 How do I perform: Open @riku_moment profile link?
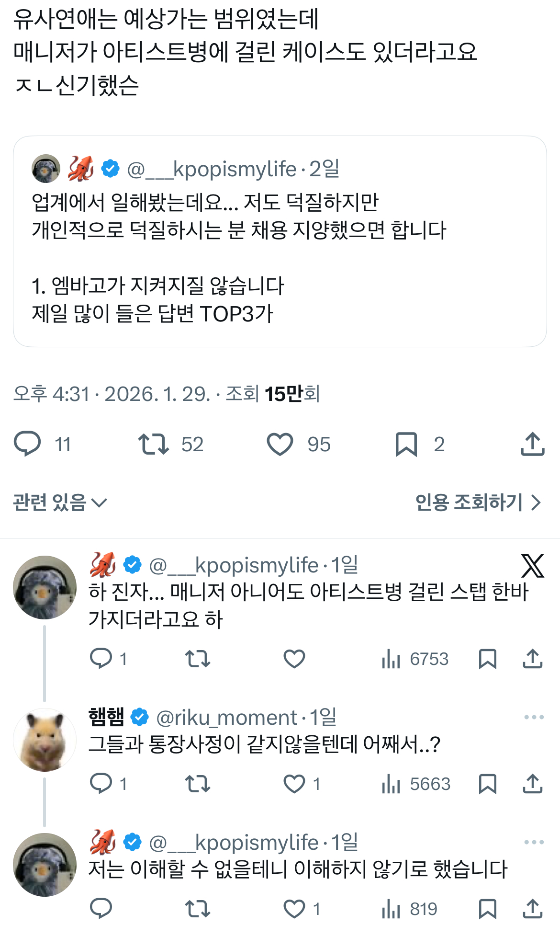pos(226,718)
